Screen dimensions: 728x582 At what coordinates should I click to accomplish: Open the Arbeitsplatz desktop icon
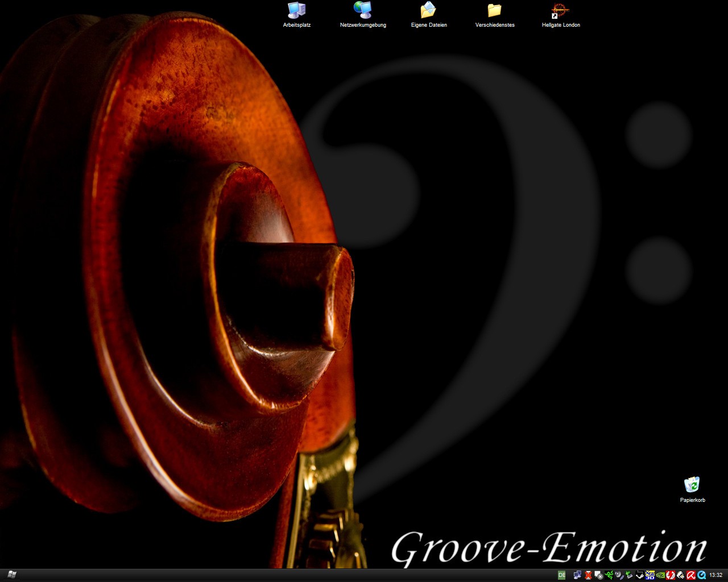296,10
